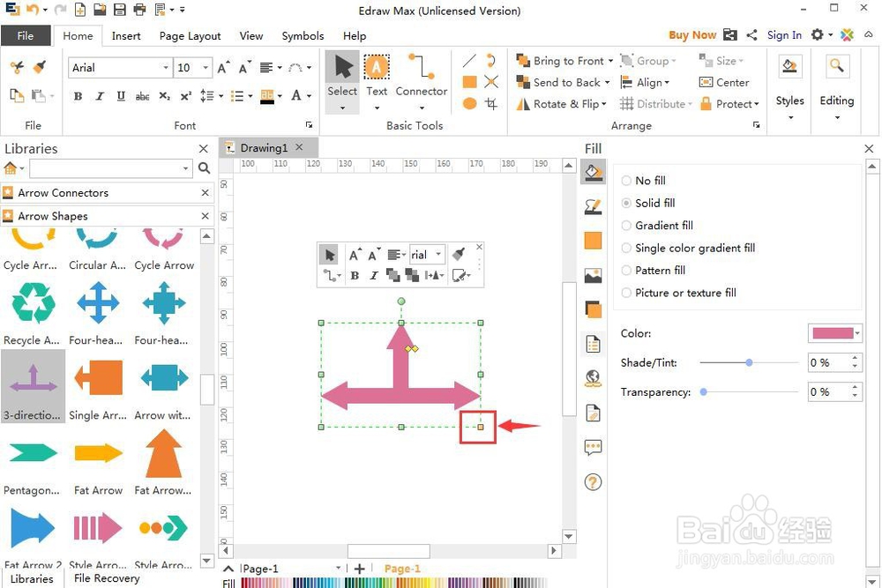Select the Select pointer tool
The height and width of the screenshot is (588, 882).
[342, 81]
